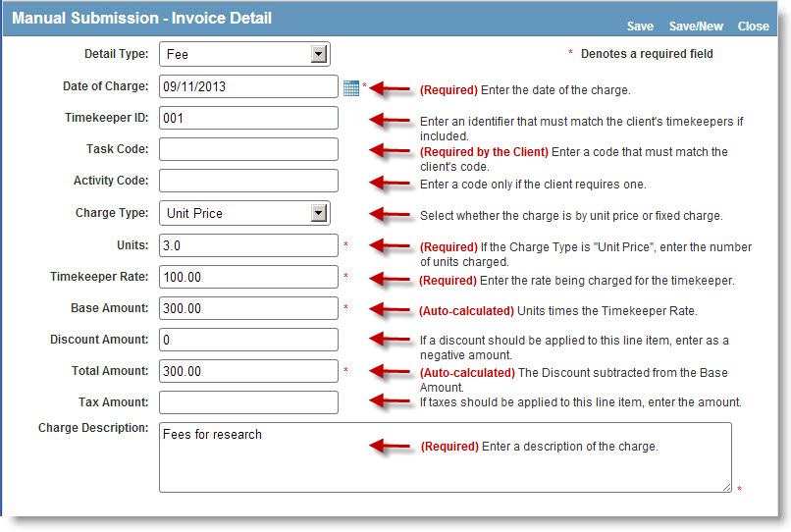This screenshot has height=532, width=791.
Task: Close the Invoice Detail dialog
Action: pos(753,27)
